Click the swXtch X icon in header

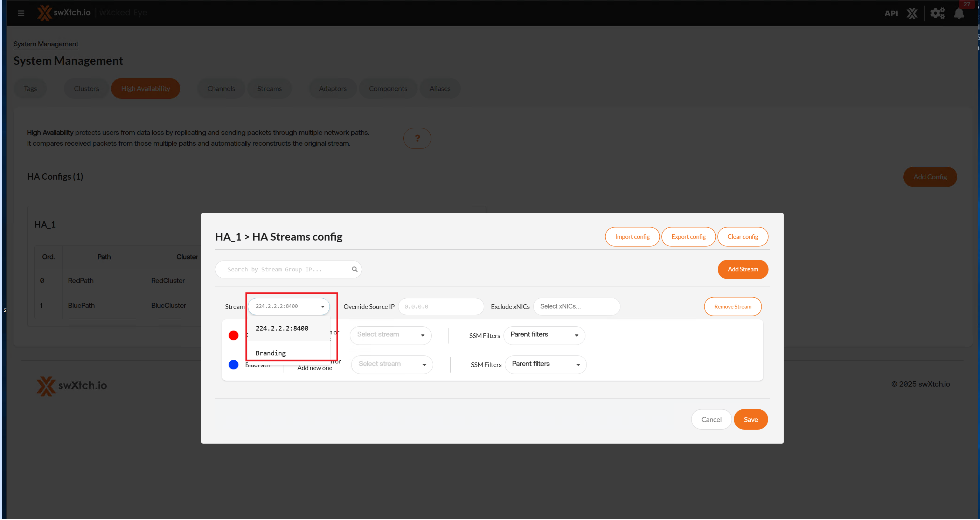click(x=912, y=14)
